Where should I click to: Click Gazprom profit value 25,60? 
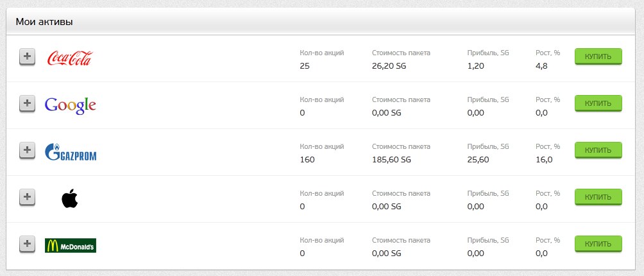click(478, 159)
